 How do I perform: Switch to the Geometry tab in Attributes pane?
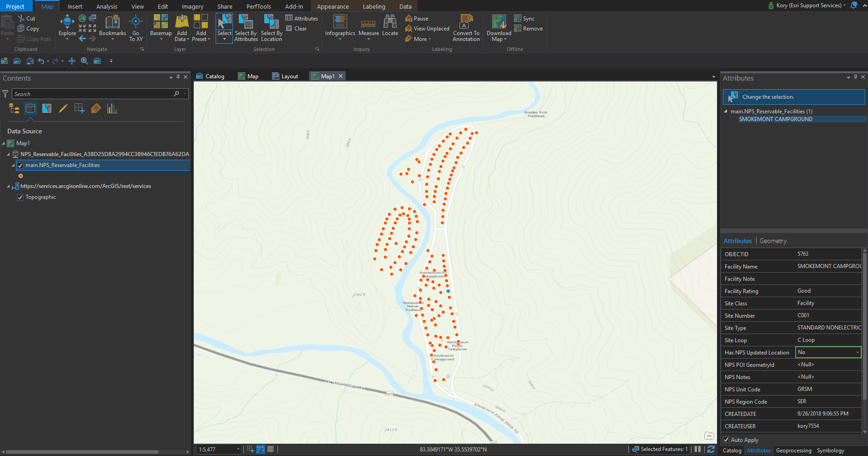[773, 241]
